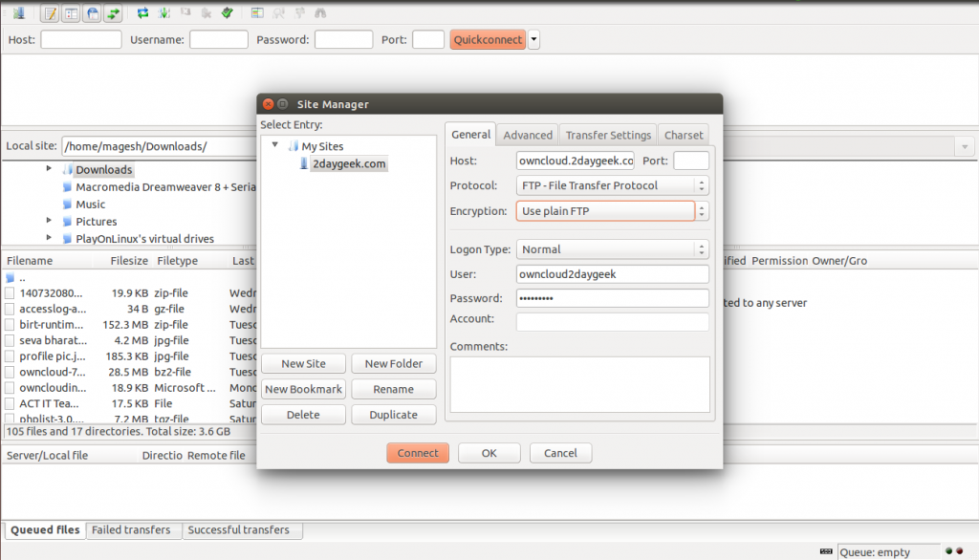Click the reconnect to last server icon
Viewport: 979px width, 560px height.
[227, 13]
